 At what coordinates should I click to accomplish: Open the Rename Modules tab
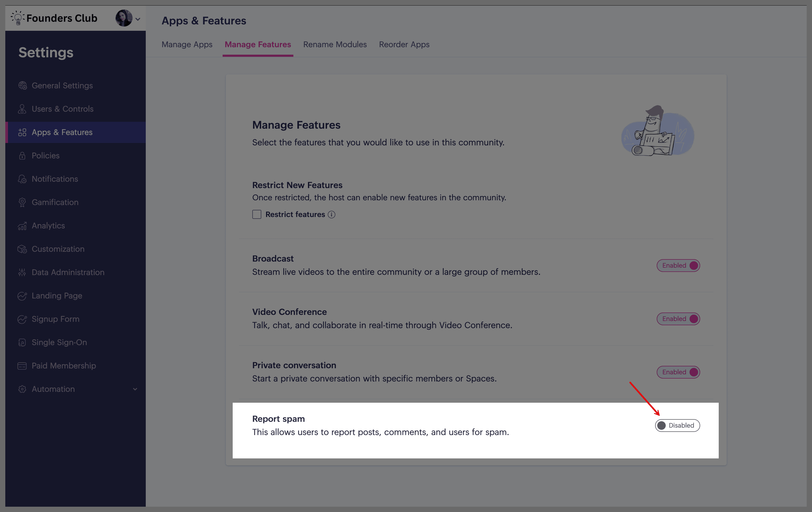point(334,45)
